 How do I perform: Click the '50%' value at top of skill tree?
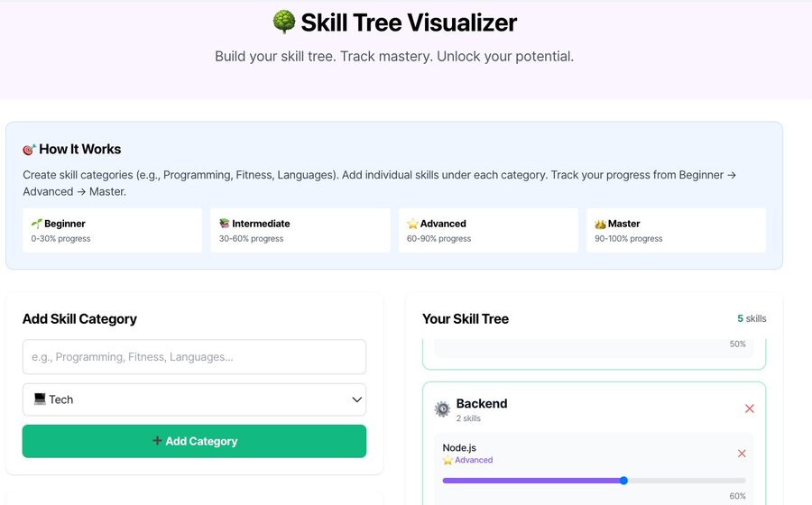[x=737, y=344]
